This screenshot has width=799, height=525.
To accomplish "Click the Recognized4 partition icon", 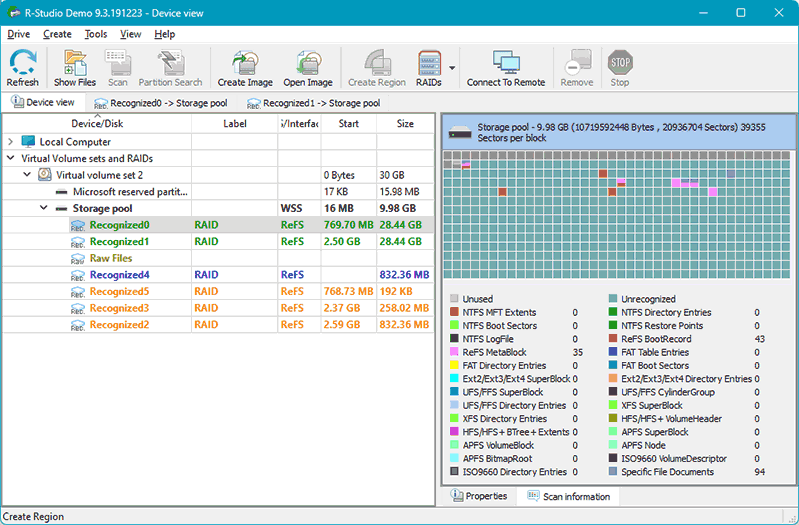I will click(x=77, y=275).
